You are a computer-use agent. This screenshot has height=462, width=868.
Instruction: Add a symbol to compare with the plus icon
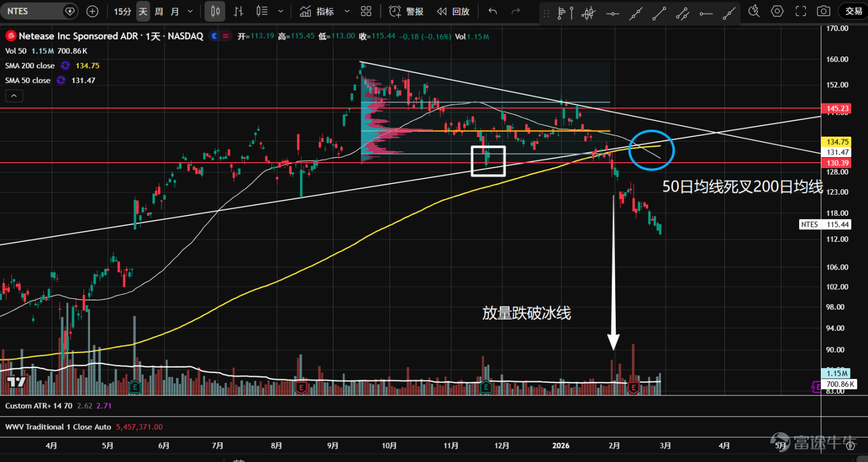(x=93, y=11)
